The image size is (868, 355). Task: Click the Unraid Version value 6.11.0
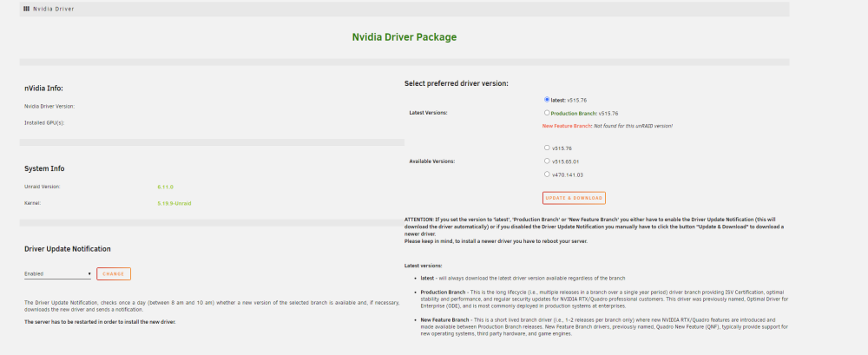pos(165,187)
